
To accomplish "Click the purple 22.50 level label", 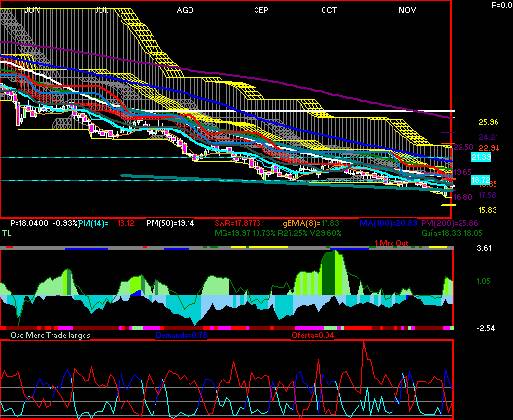I will click(x=464, y=147).
